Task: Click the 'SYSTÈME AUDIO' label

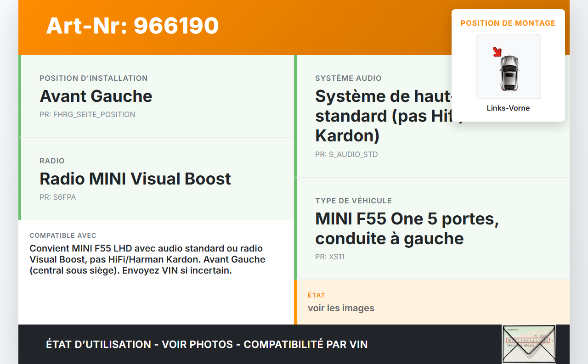Action: 348,78
